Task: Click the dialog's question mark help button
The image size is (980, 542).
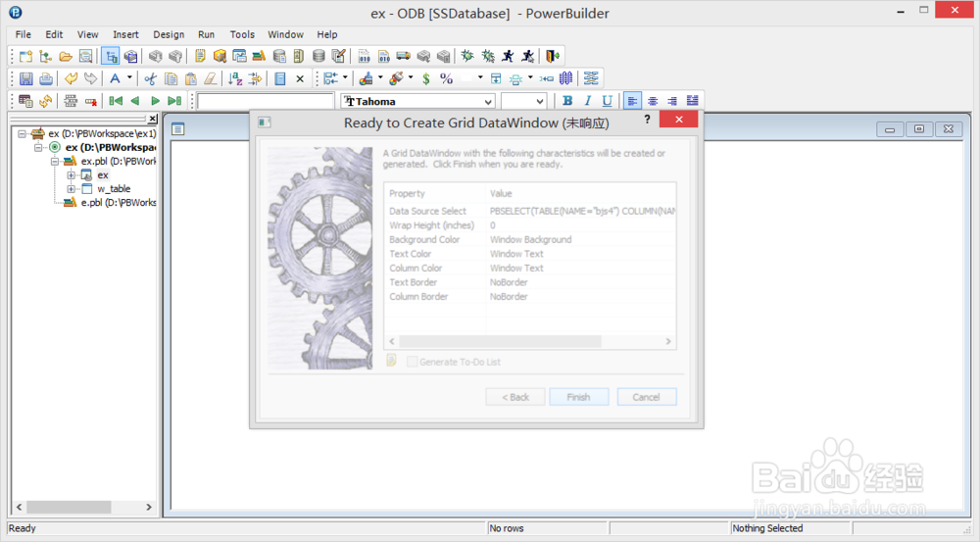Action: coord(648,120)
